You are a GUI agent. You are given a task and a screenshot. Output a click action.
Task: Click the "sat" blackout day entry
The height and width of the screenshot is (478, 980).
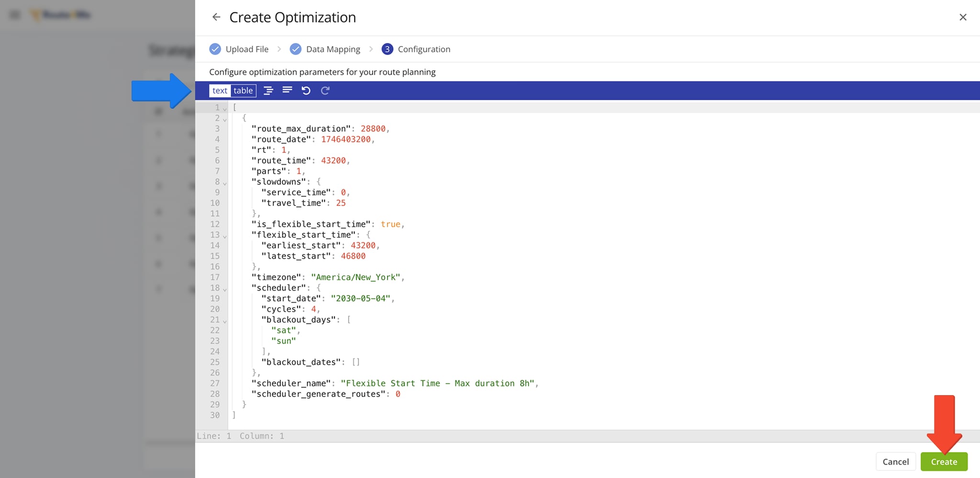click(x=283, y=330)
